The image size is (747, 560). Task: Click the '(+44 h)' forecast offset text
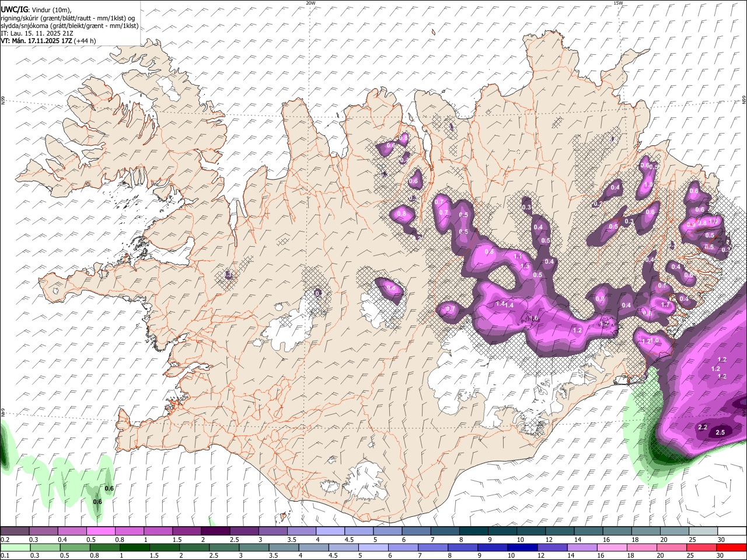[x=85, y=41]
